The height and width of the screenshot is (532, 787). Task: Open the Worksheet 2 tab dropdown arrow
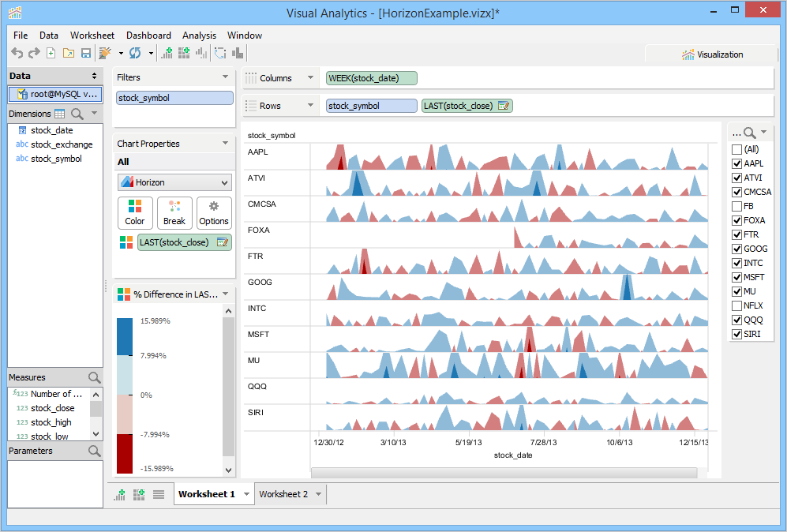coord(318,494)
